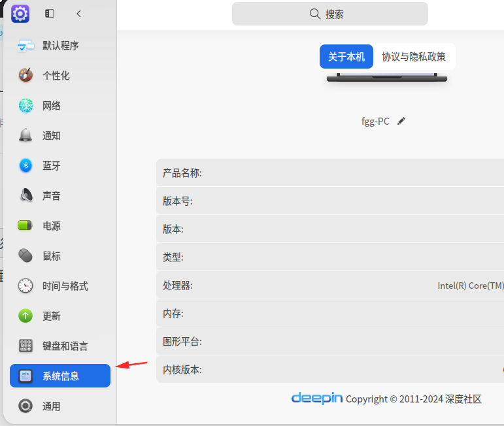Image resolution: width=504 pixels, height=426 pixels.
Task: Click into the 搜索 search field
Action: pos(330,14)
